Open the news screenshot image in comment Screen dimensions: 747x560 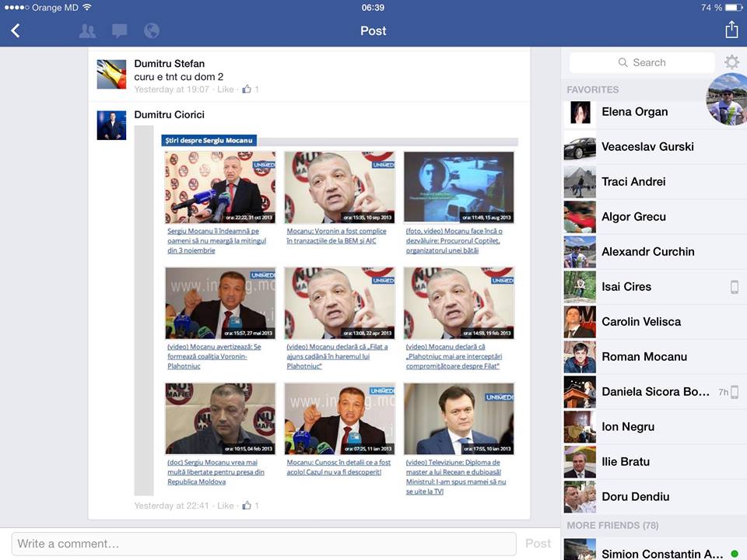tap(339, 311)
